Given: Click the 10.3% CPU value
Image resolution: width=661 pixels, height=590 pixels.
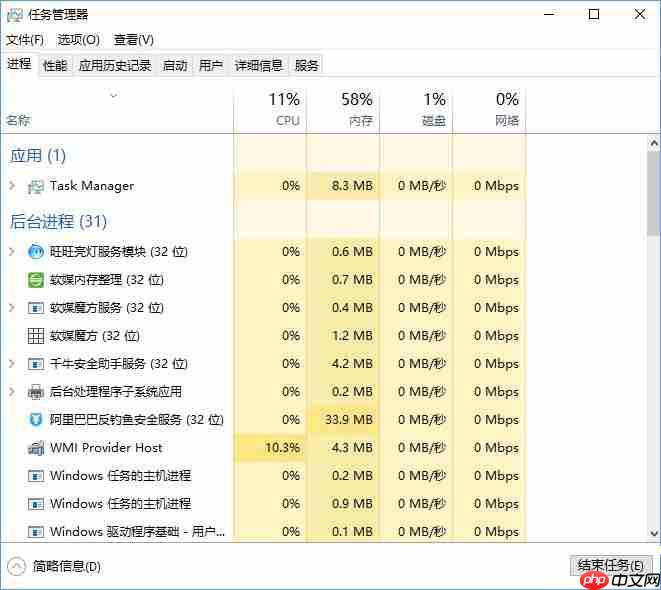Looking at the screenshot, I should pos(282,448).
